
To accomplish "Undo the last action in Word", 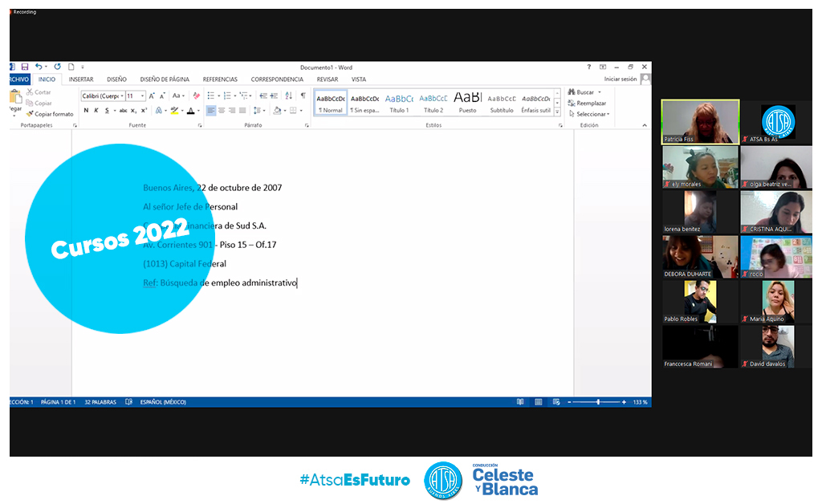I will (x=39, y=67).
